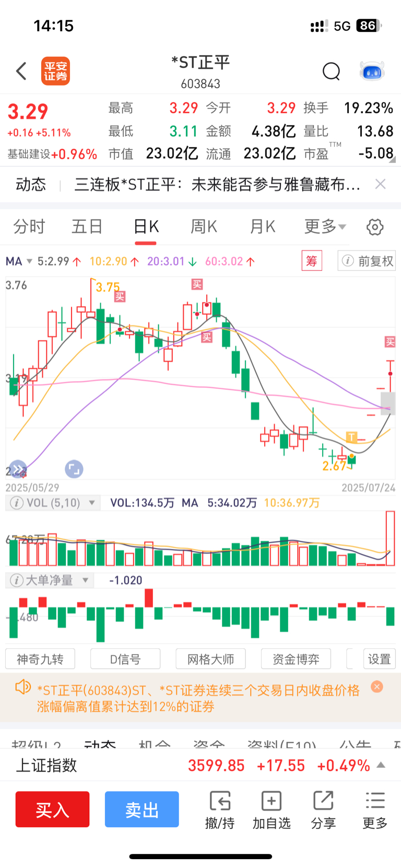Tap the yellow T marker on chart
Image resolution: width=401 pixels, height=868 pixels.
pyautogui.click(x=351, y=437)
